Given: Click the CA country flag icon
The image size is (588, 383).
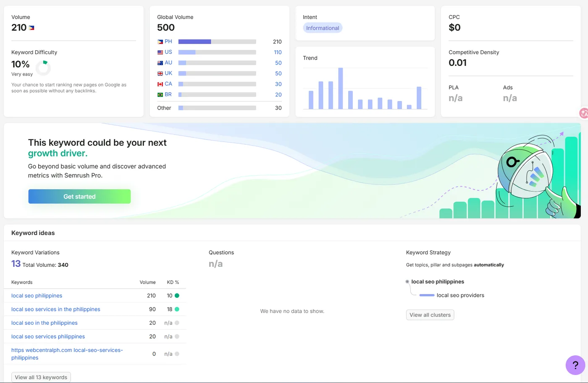Looking at the screenshot, I should coord(160,84).
